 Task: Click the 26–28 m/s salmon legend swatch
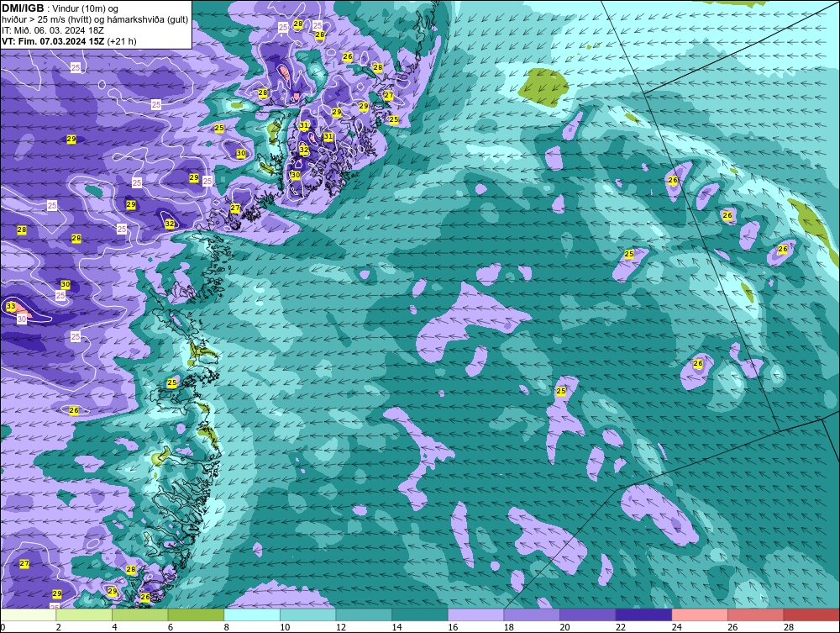(x=756, y=615)
